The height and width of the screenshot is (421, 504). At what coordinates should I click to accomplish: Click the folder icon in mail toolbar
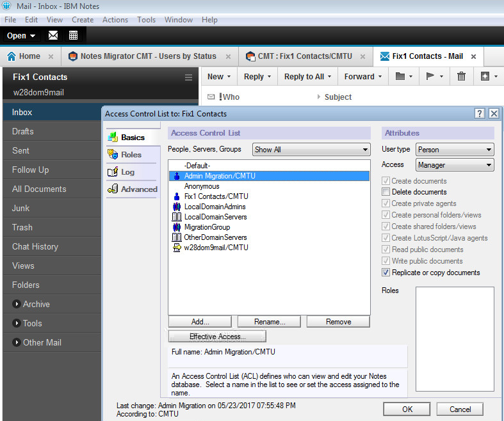click(x=400, y=76)
